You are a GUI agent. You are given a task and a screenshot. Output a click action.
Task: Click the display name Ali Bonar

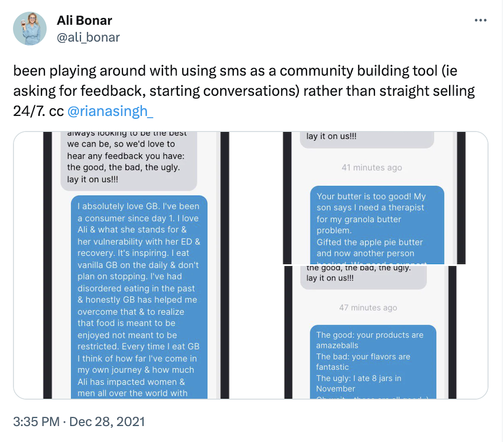[x=84, y=21]
